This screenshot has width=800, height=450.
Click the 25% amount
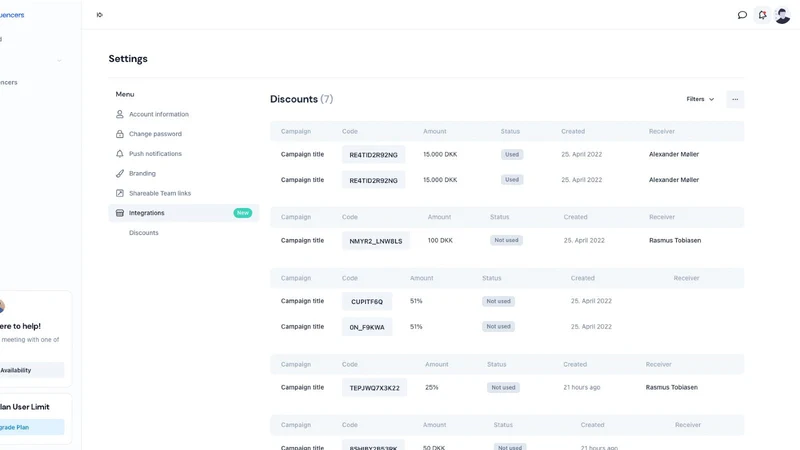coord(432,387)
